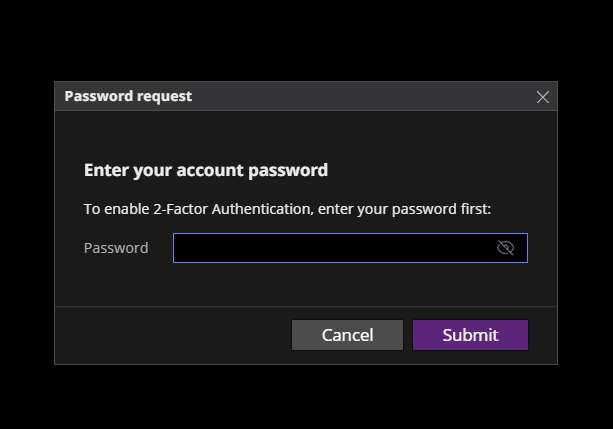
Task: Reveal hidden password characters
Action: point(505,248)
